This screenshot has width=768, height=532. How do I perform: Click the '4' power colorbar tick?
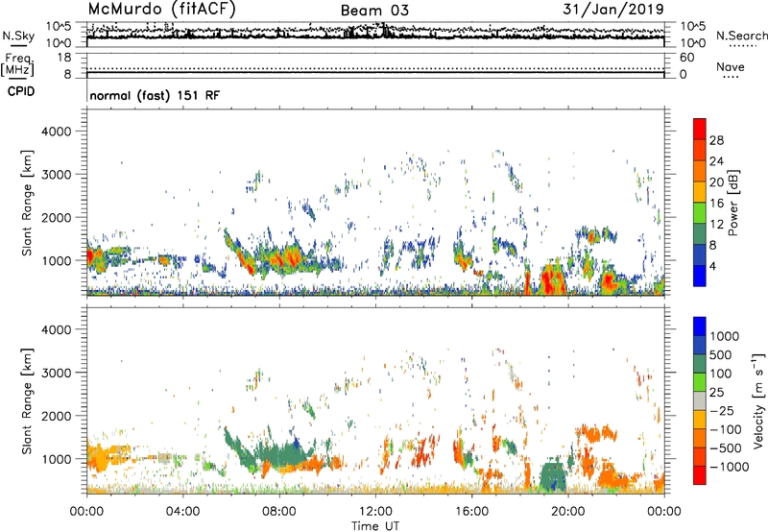click(712, 267)
